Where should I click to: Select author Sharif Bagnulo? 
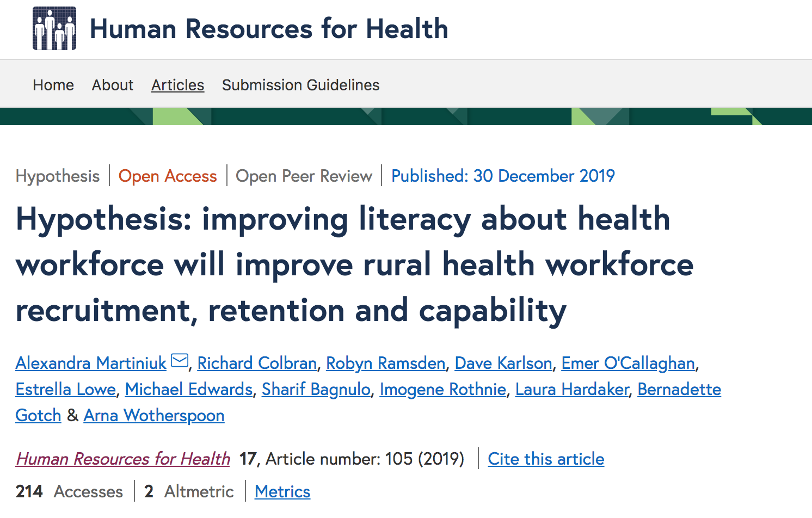point(316,389)
